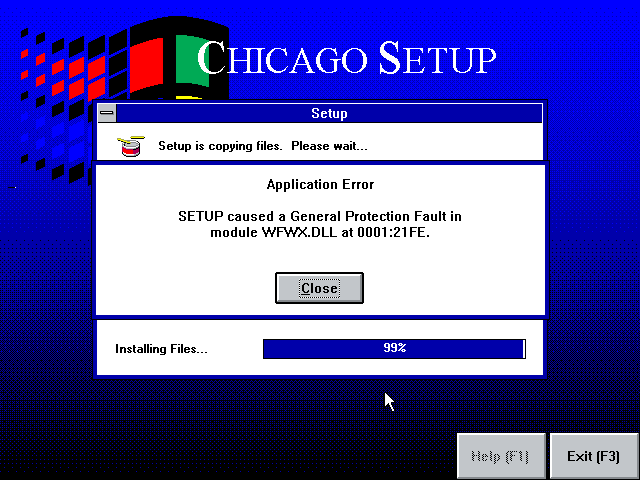Click the paint-can drum setup icon
The width and height of the screenshot is (640, 480).
[131, 146]
